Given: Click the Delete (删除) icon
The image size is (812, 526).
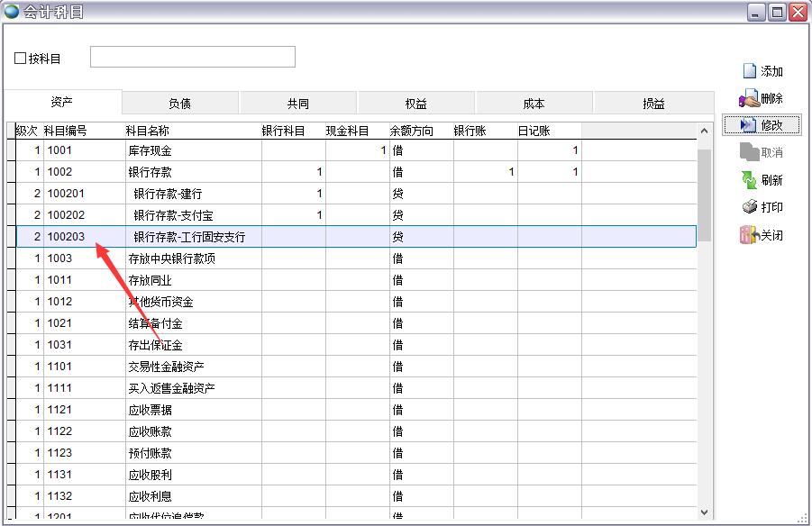Looking at the screenshot, I should click(x=749, y=98).
